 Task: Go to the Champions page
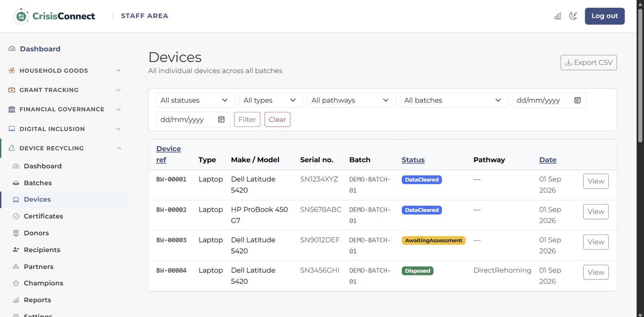coord(43,283)
